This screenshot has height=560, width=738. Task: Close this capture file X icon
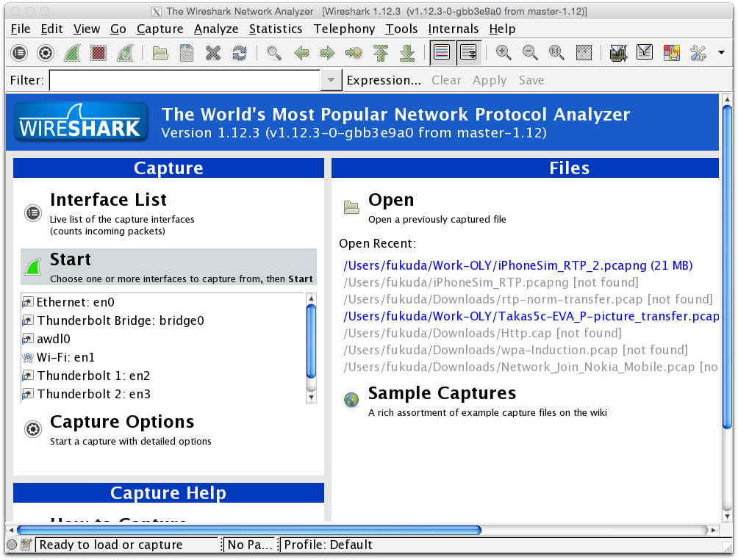[213, 53]
